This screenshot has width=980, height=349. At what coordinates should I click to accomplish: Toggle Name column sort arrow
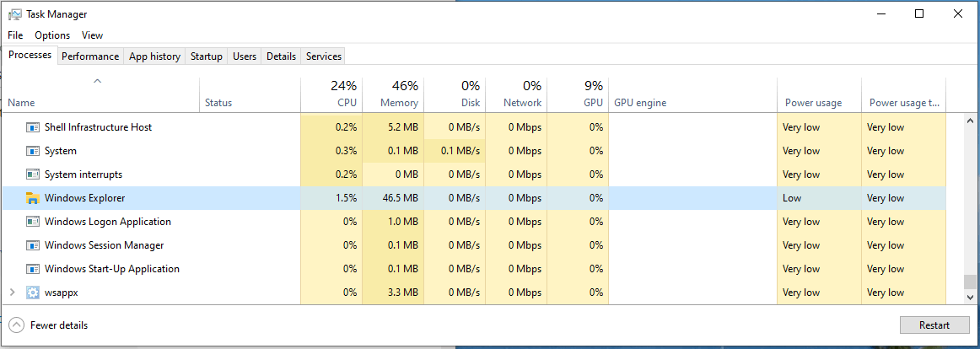point(98,81)
